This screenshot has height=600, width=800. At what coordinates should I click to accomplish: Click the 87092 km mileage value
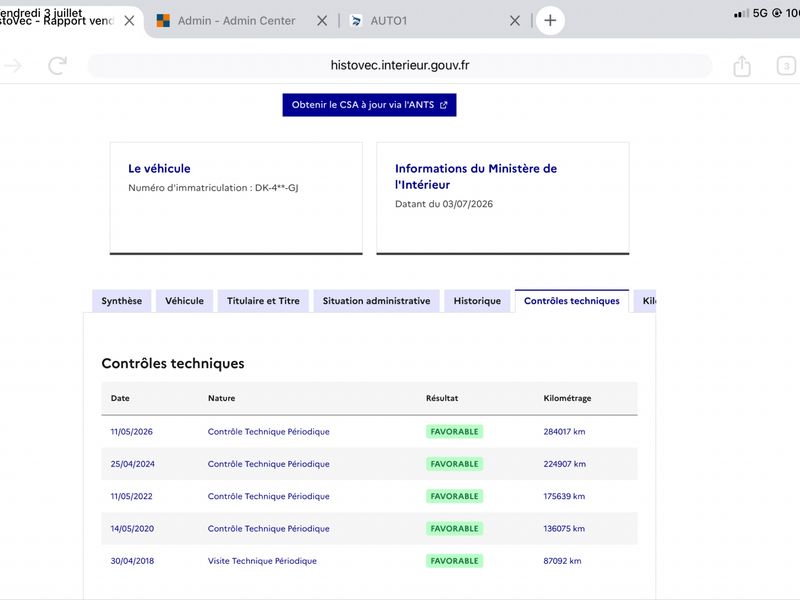pos(562,561)
